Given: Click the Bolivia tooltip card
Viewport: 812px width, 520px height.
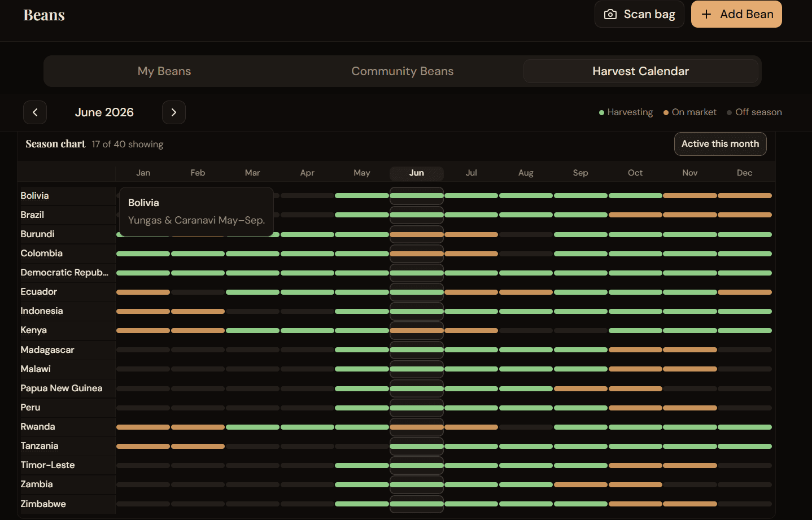Looking at the screenshot, I should [x=197, y=212].
